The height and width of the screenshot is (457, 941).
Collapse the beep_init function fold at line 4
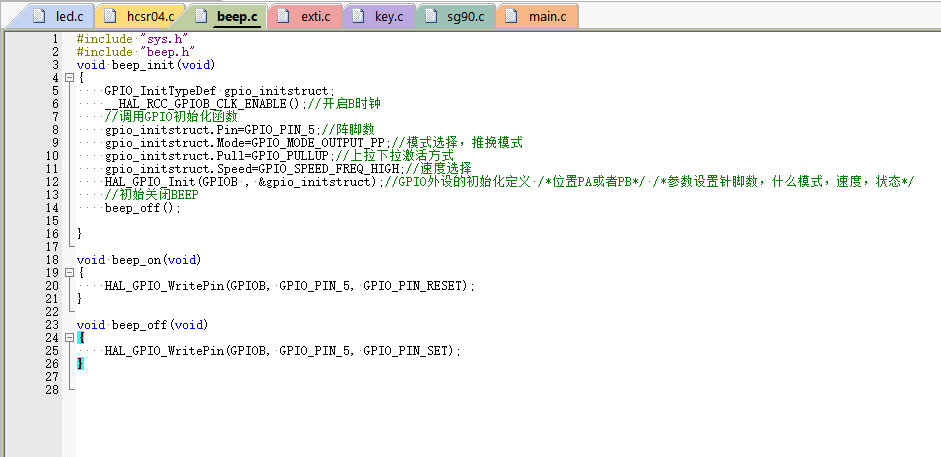[x=69, y=78]
